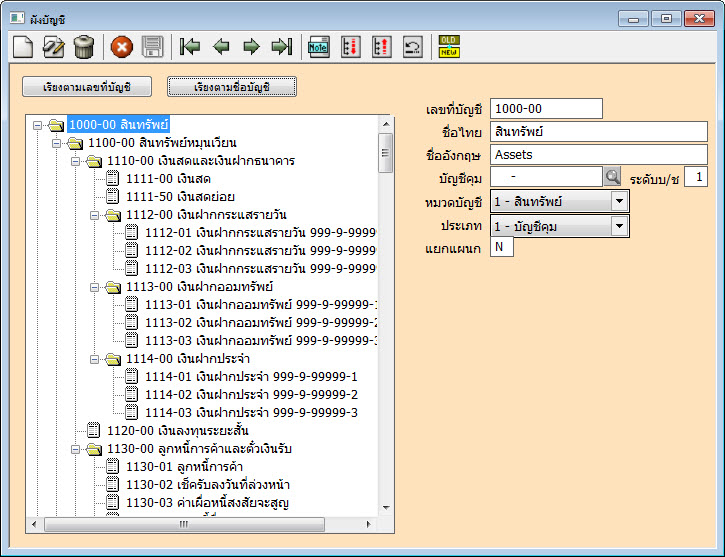The height and width of the screenshot is (557, 725).
Task: Collapse the 1114-00 เงินฝากประจำ node
Action: click(94, 359)
